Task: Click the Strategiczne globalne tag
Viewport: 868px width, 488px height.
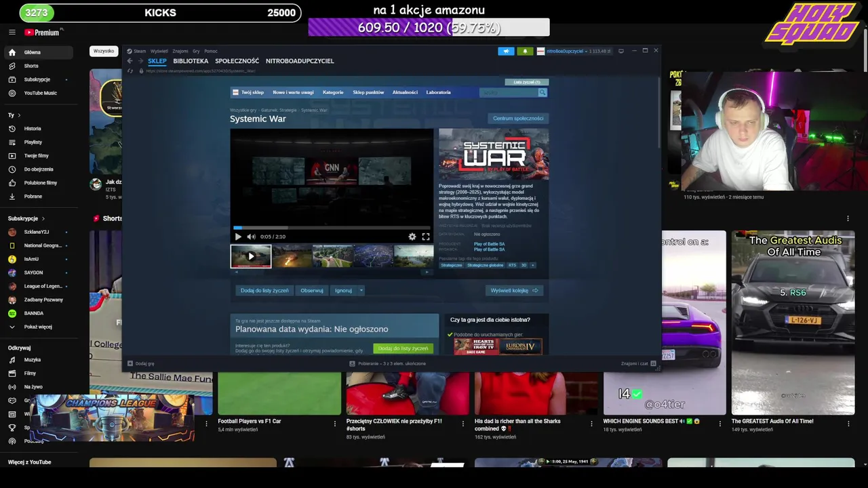Action: [485, 265]
